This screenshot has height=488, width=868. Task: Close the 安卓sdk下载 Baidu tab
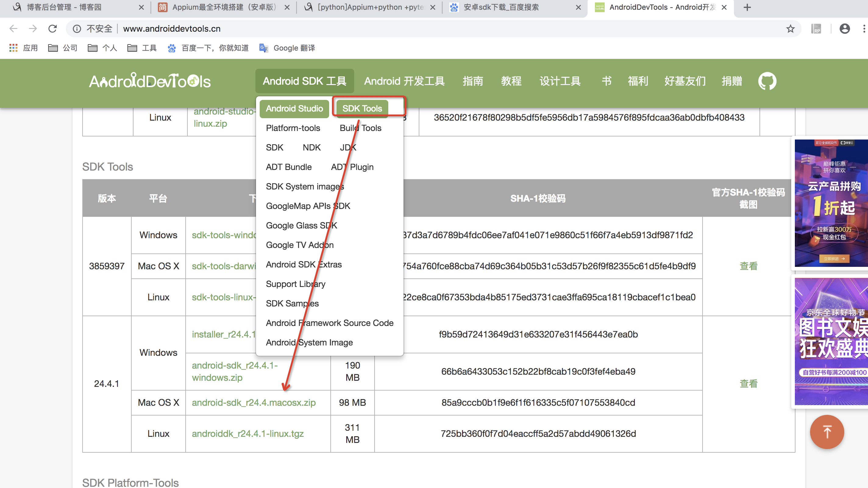578,7
